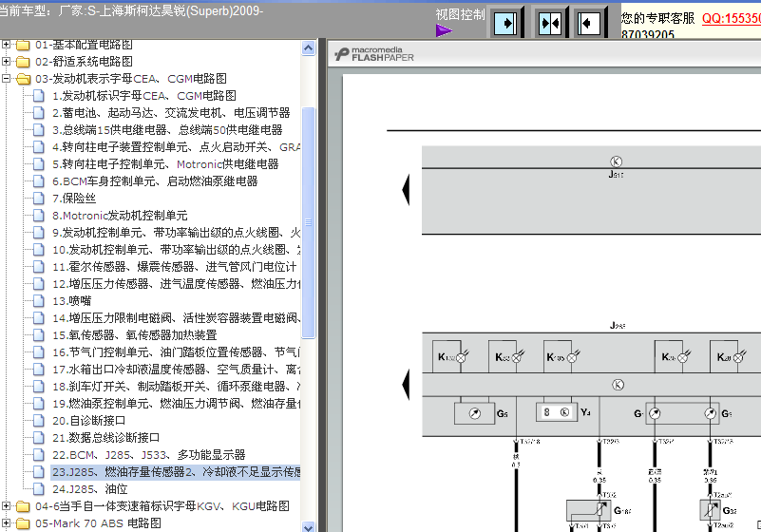Select highlighted 23.J285、燃油存量传感器2 entry
The image size is (761, 532).
tap(176, 472)
